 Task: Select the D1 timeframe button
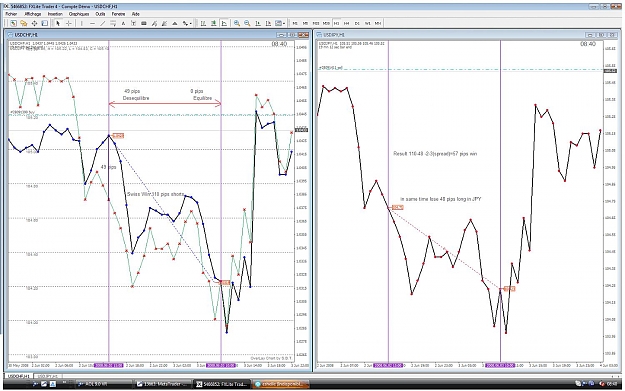click(x=357, y=24)
